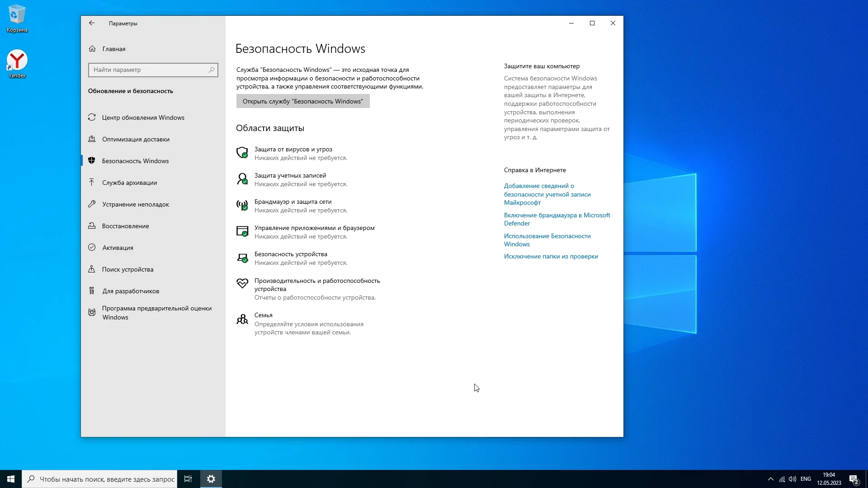Viewport: 868px width, 488px height.
Task: Open link Исключение папки из проверки
Action: [x=551, y=256]
